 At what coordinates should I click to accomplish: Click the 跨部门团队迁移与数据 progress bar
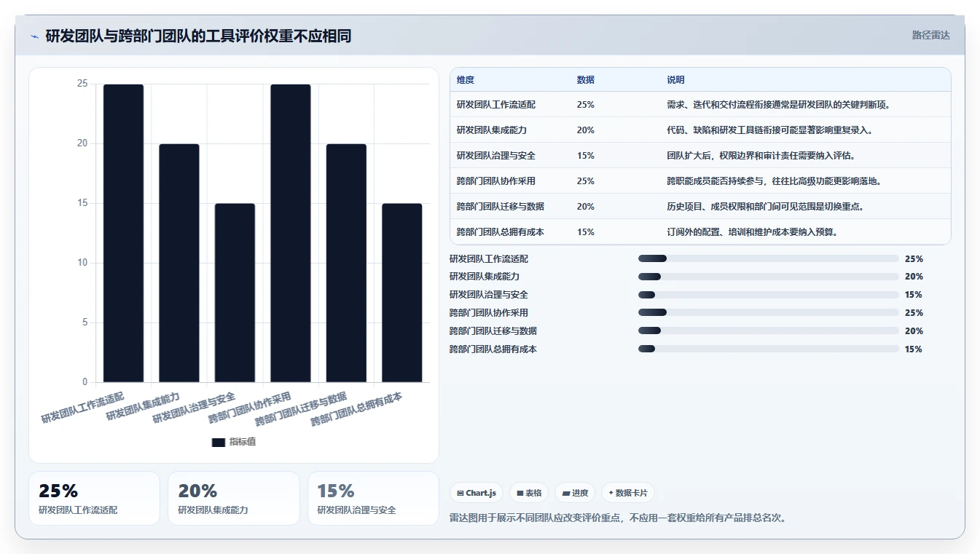point(769,331)
